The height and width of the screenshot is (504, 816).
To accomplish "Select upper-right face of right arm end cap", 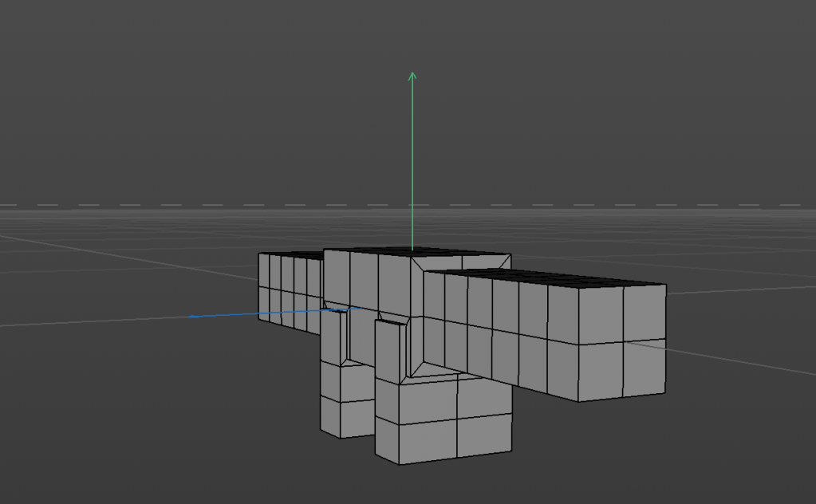I will [x=645, y=313].
